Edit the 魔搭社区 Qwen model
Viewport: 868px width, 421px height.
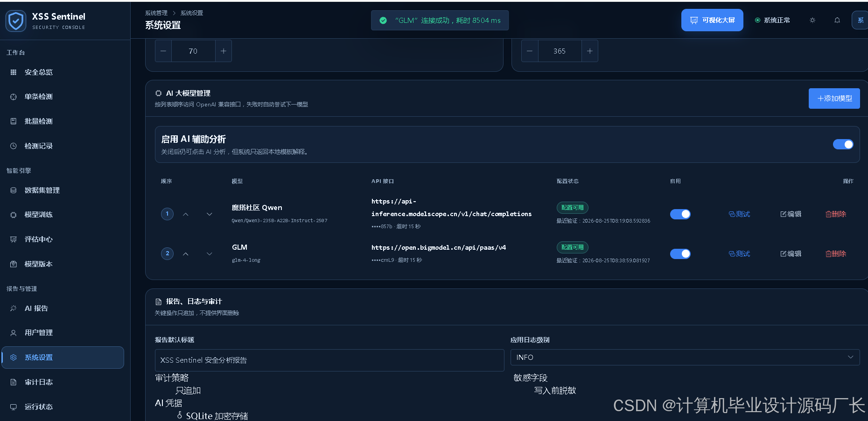pos(791,214)
